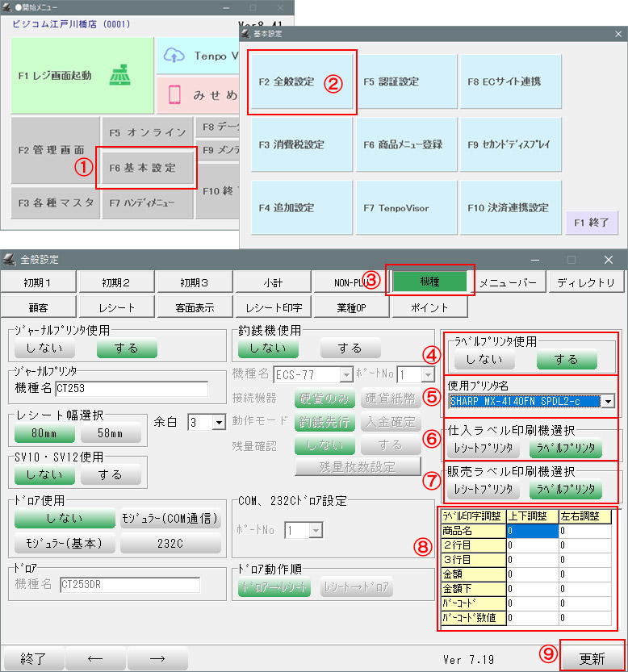Switch to the レシート印字 tab
This screenshot has width=628, height=672.
[x=274, y=307]
